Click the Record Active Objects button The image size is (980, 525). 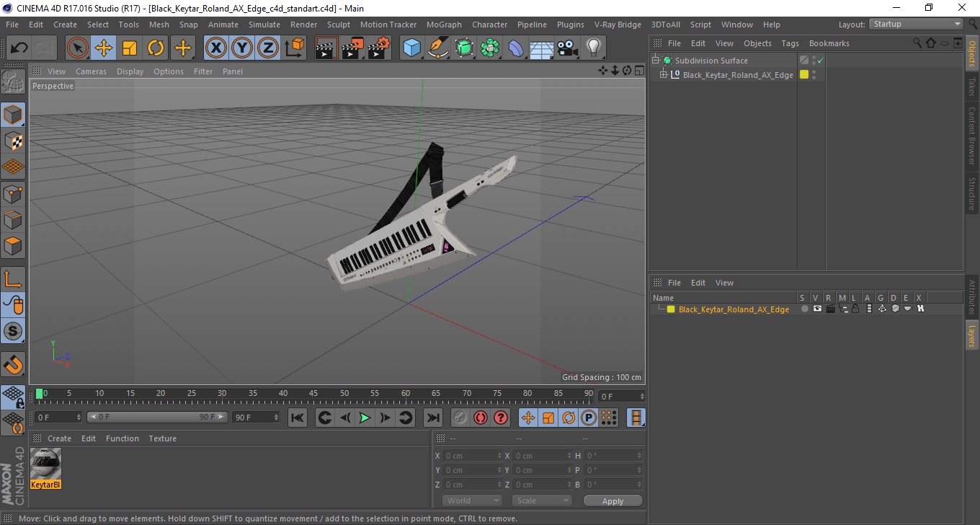coord(460,418)
